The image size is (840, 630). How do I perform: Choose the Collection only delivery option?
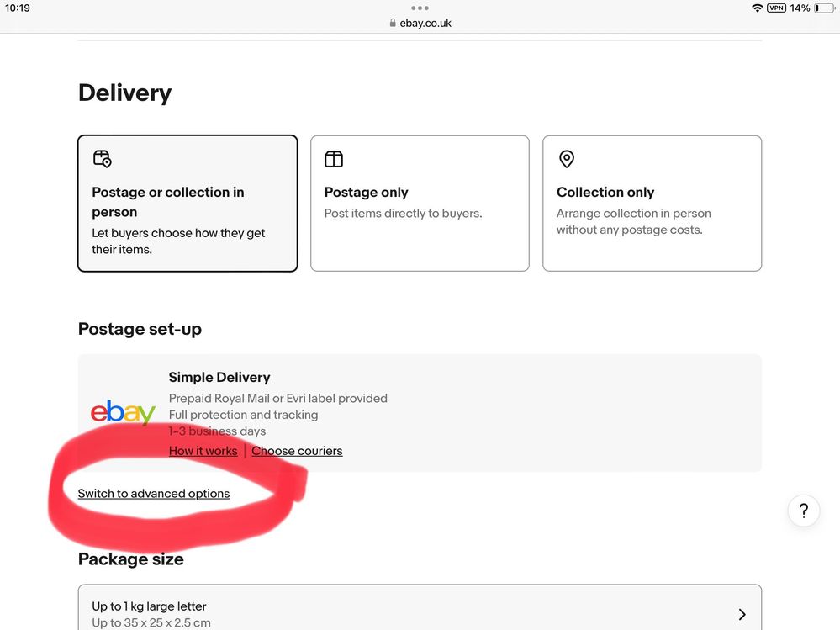coord(652,204)
